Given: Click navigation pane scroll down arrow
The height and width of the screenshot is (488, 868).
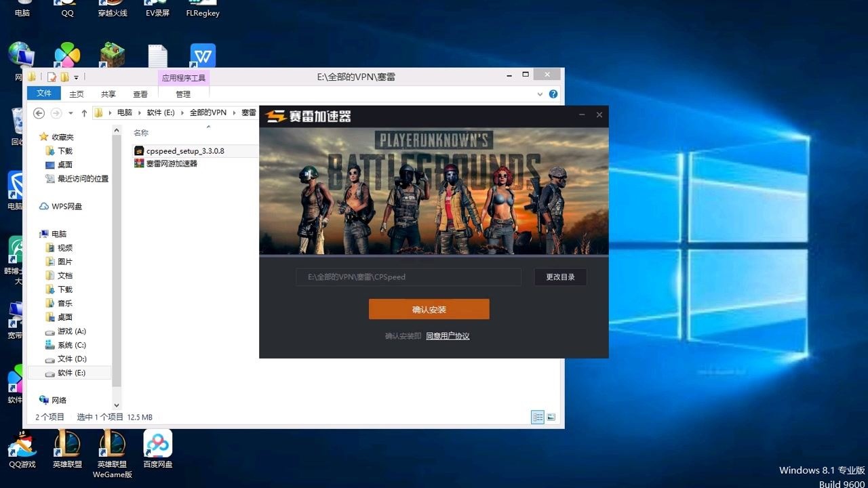Looking at the screenshot, I should pyautogui.click(x=117, y=405).
